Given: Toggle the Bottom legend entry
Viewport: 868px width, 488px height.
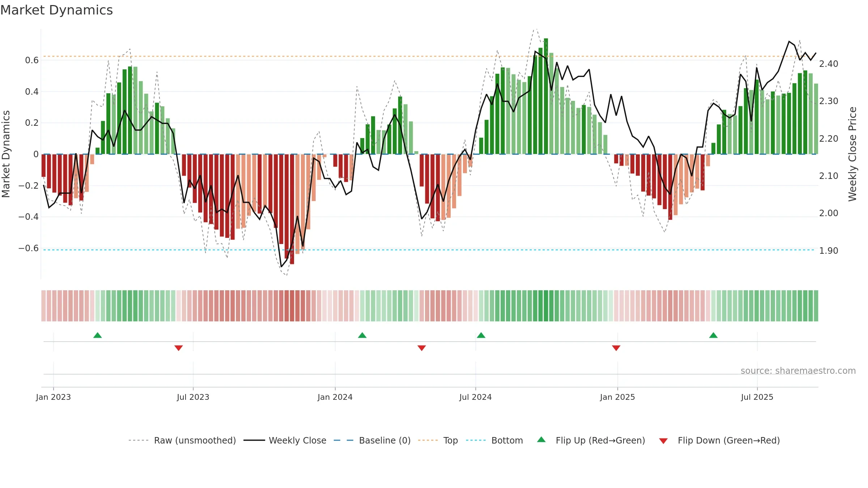Looking at the screenshot, I should [494, 440].
